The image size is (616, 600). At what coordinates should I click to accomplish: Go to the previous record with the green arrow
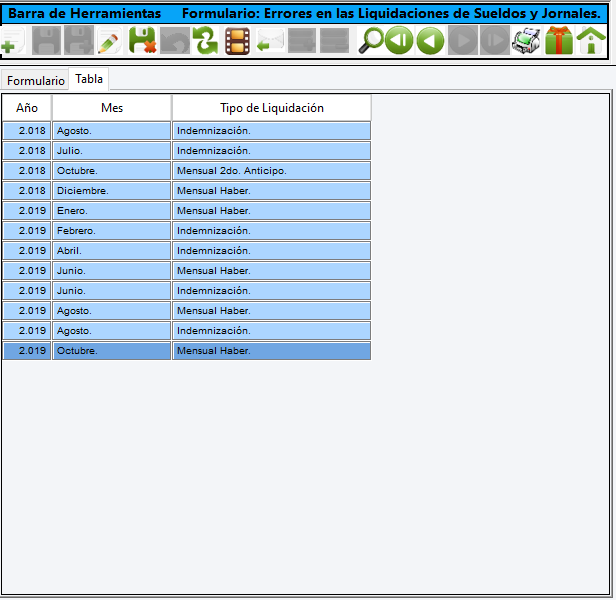(430, 40)
